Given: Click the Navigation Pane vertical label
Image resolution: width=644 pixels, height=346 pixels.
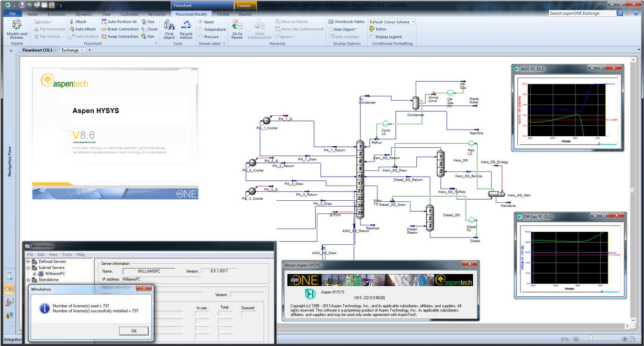Looking at the screenshot, I should [9, 161].
